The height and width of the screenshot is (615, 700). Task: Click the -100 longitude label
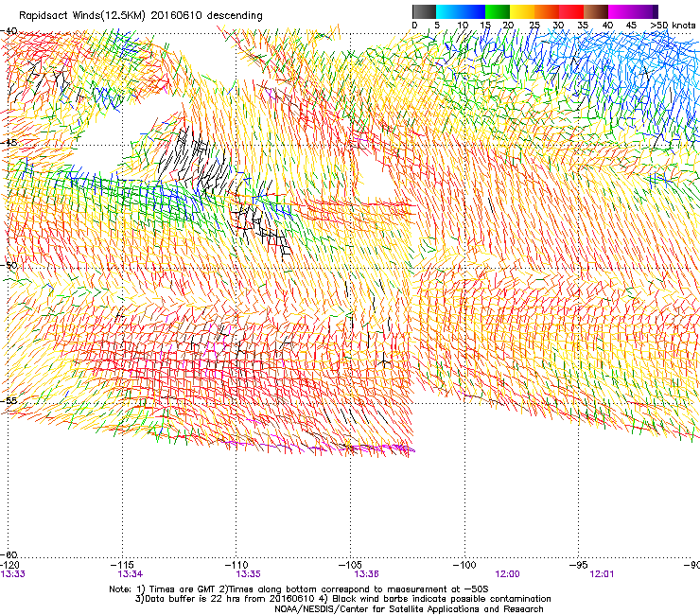(x=464, y=565)
